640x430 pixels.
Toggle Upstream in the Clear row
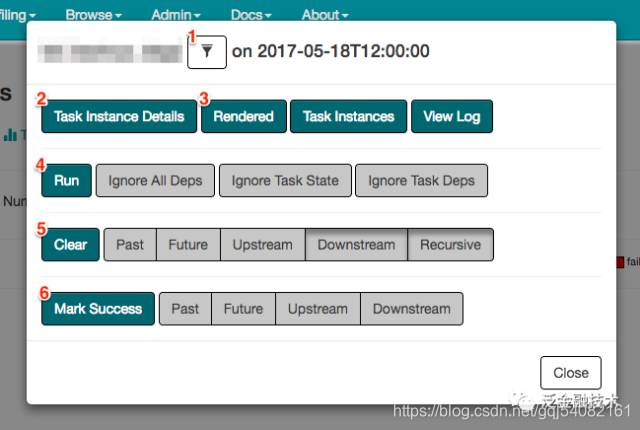pyautogui.click(x=263, y=244)
